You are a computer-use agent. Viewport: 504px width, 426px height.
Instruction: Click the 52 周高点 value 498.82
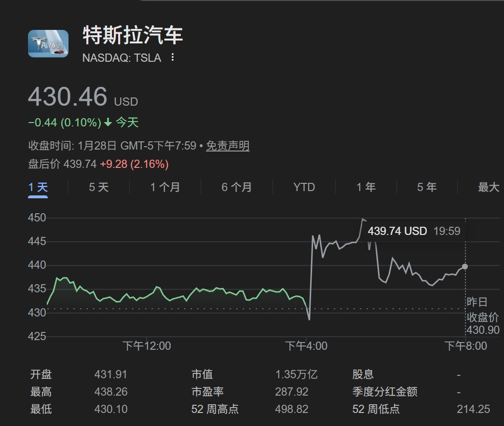291,409
